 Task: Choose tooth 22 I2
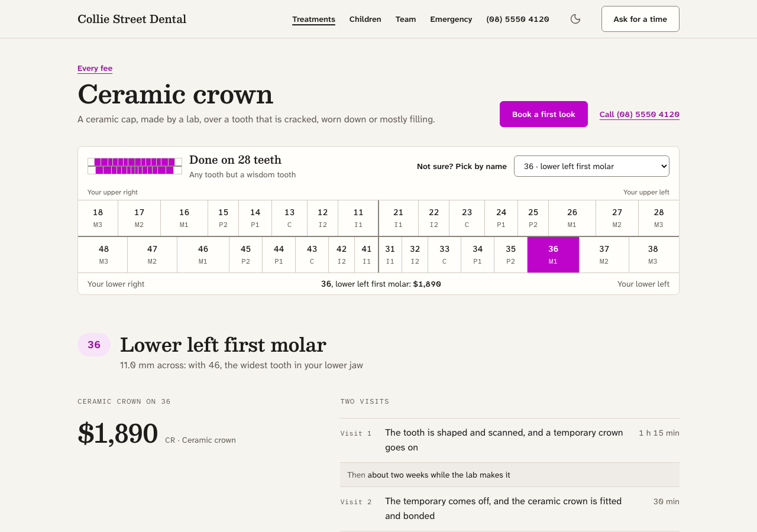click(x=434, y=218)
